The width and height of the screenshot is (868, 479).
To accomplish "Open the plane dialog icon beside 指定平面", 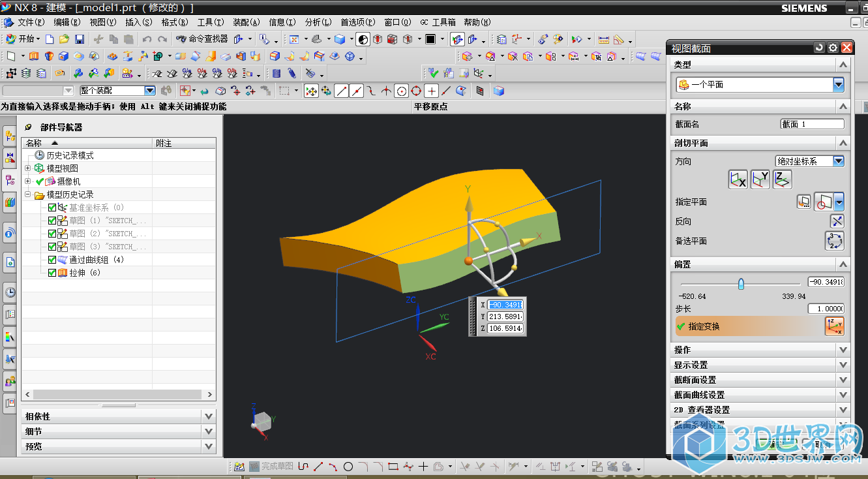I will click(803, 202).
